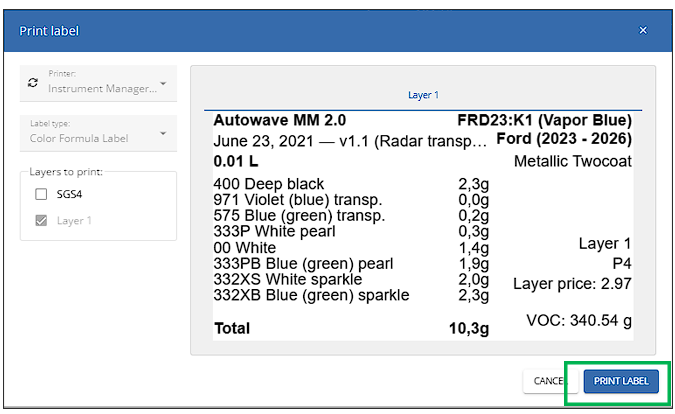Click the 'Autowave MM 2.0' heading

pos(280,120)
